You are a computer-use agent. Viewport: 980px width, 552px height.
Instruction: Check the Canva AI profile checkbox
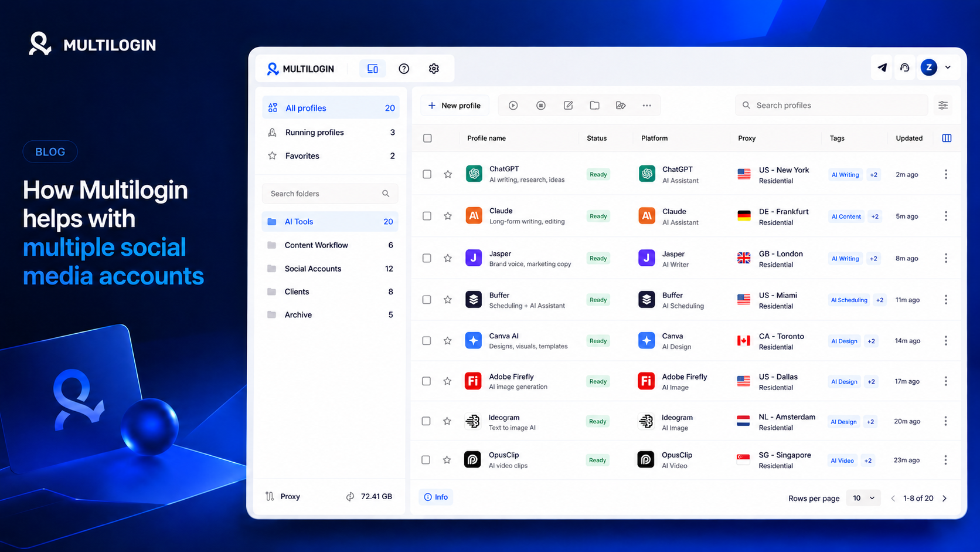pyautogui.click(x=426, y=341)
